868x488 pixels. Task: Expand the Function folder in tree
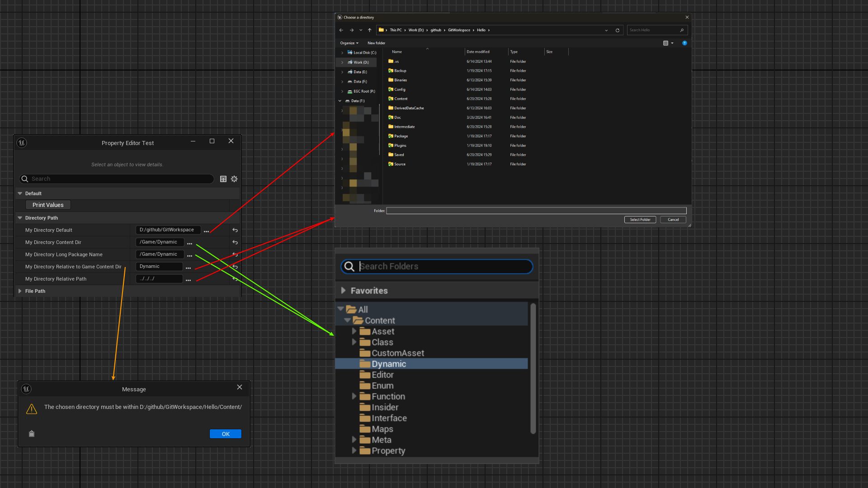point(354,396)
